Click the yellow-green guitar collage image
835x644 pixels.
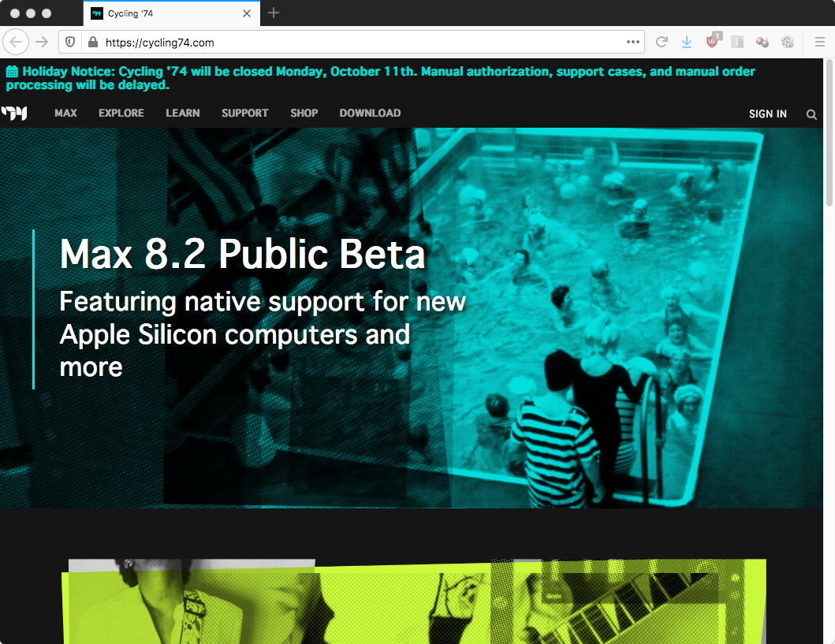point(414,601)
